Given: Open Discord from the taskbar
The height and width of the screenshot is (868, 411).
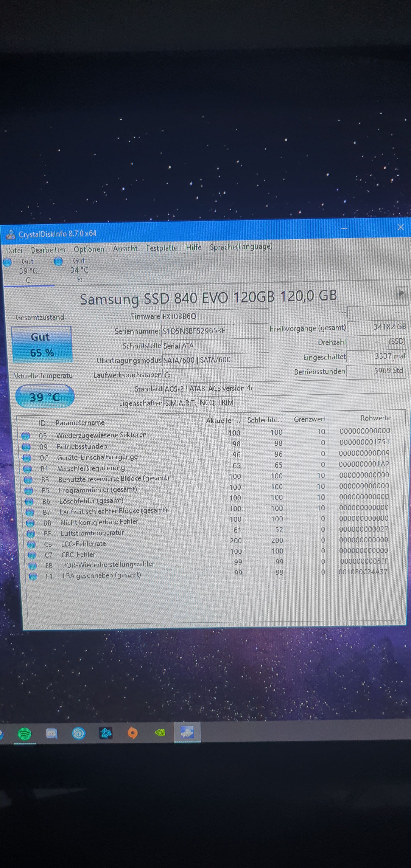Looking at the screenshot, I should [51, 733].
